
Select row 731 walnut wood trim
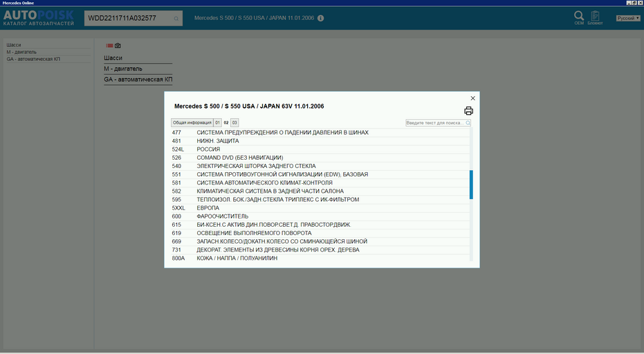(320, 250)
